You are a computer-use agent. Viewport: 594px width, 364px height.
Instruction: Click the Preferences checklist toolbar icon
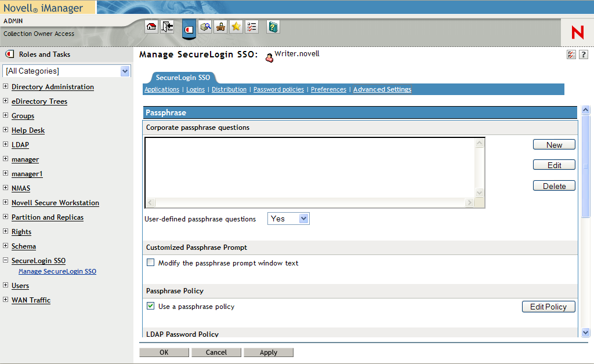coord(252,27)
